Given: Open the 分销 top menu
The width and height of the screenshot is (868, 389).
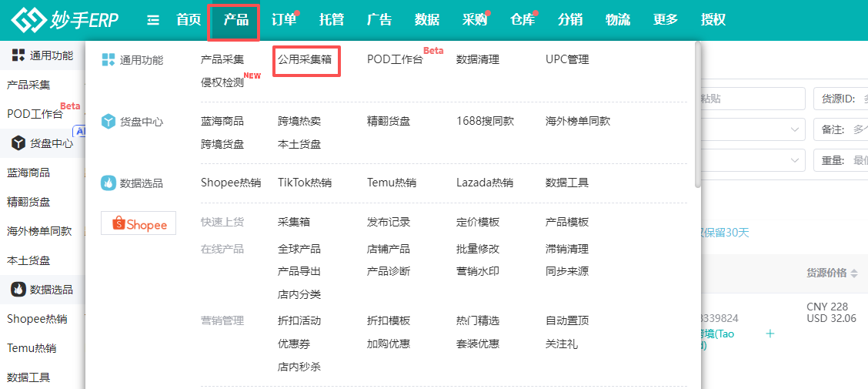Looking at the screenshot, I should tap(570, 20).
